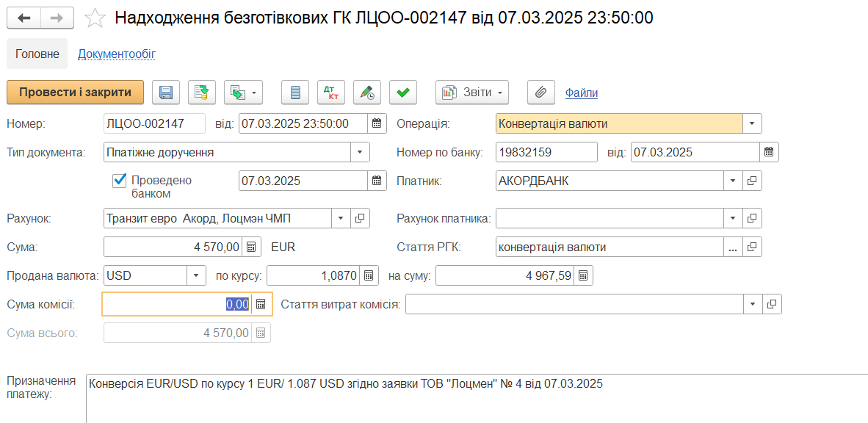Switch to the Головне tab
Image resolution: width=868 pixels, height=423 pixels.
tap(37, 54)
